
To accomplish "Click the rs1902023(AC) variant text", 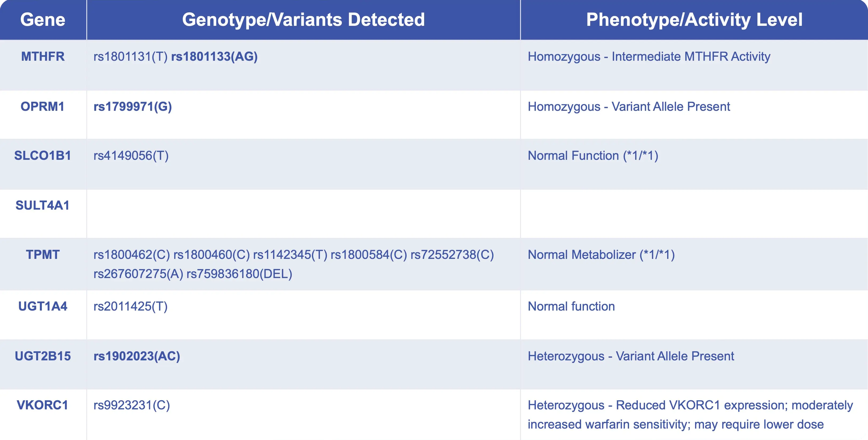I will (x=137, y=356).
